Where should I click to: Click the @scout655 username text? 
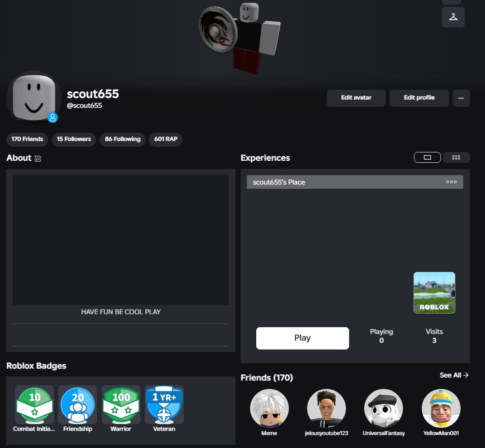(85, 105)
